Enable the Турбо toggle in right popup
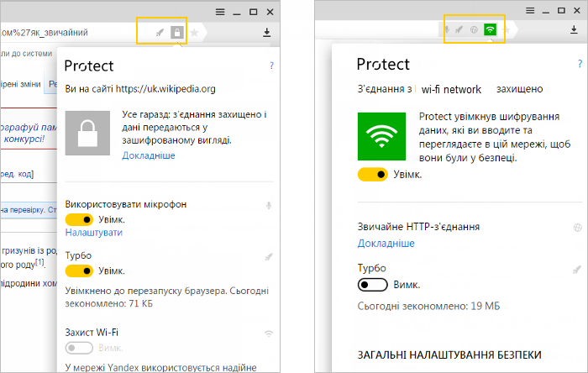 coord(372,285)
